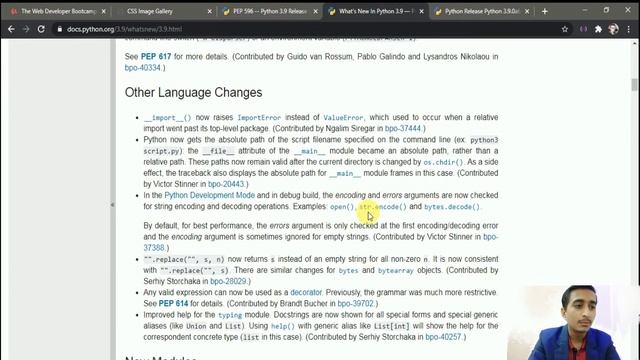640x360 pixels.
Task: Open the __import__() reference link
Action: point(167,118)
